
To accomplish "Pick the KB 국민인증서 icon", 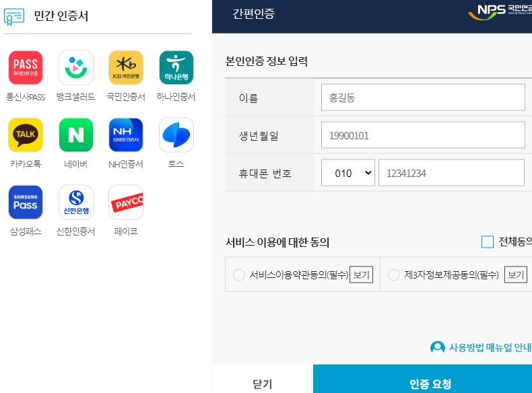I will pyautogui.click(x=126, y=67).
